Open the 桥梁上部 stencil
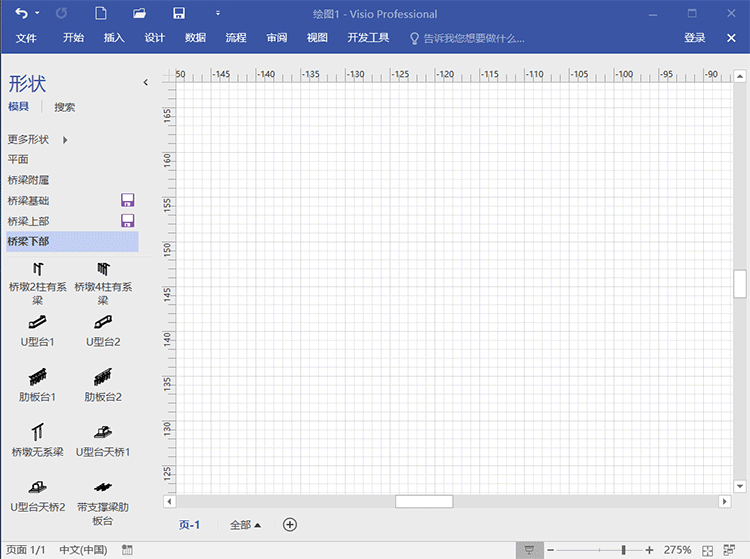 (28, 221)
